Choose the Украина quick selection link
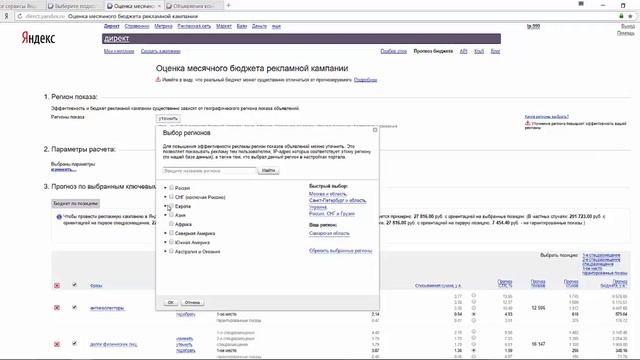 click(318, 207)
